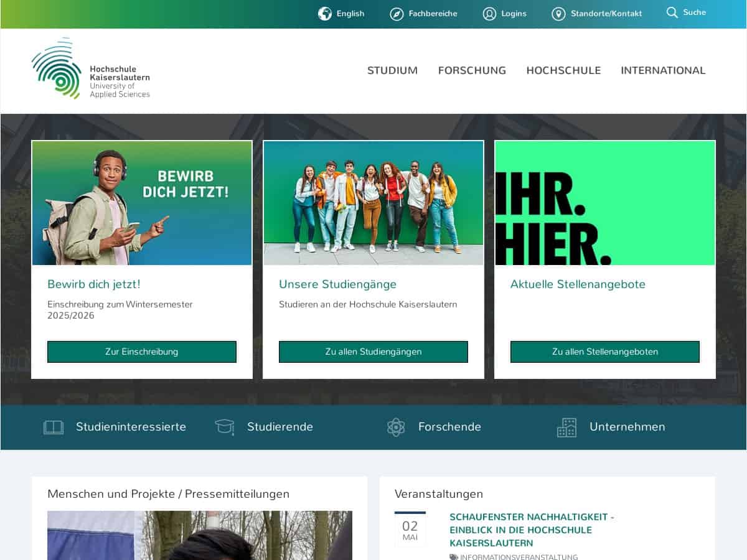
Task: Open the 'Unsere Studiengänge' heading
Action: [x=337, y=284]
